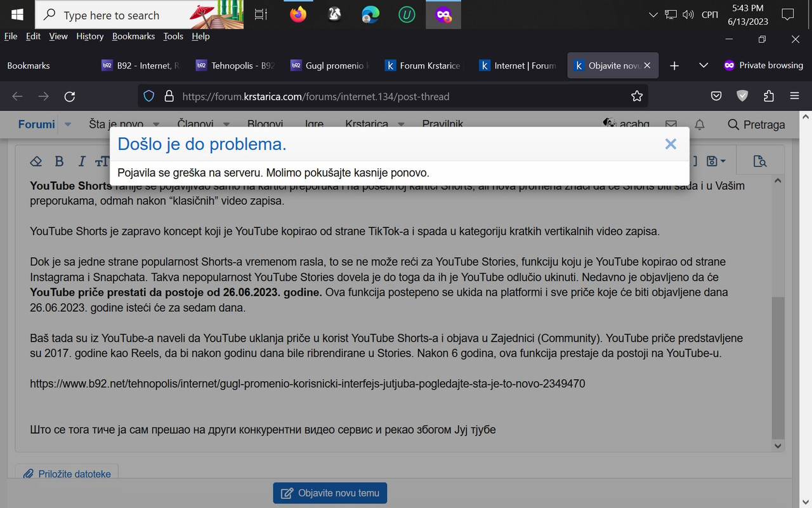Expand the list all tabs chevron
Screen dimensions: 812x508
704,65
